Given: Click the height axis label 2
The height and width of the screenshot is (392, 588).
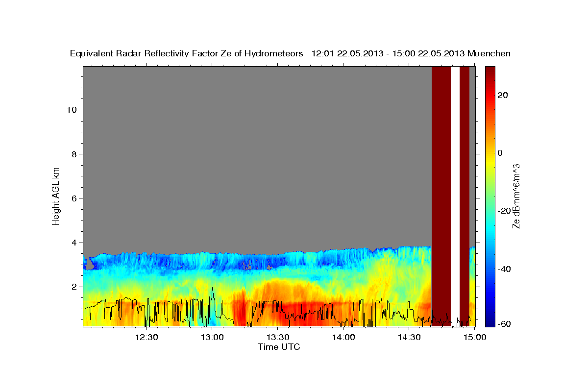Looking at the screenshot, I should coord(74,287).
